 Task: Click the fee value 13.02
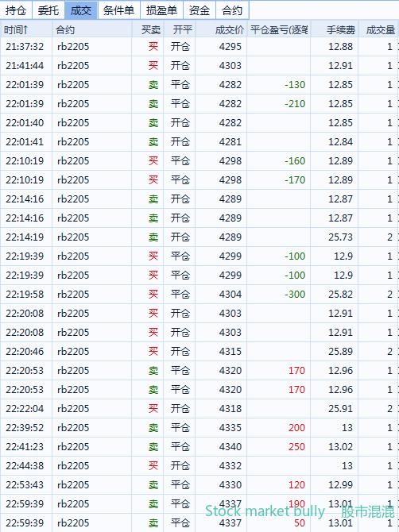click(x=341, y=446)
